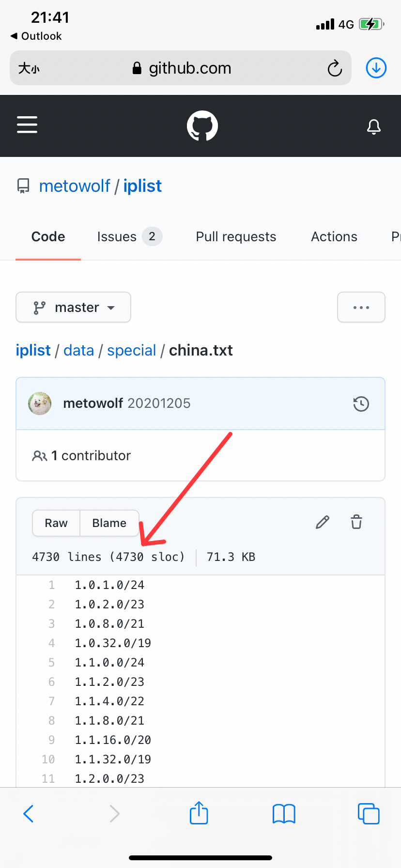Delete china.txt via the trash icon
Viewport: 401px width, 868px height.
click(356, 522)
